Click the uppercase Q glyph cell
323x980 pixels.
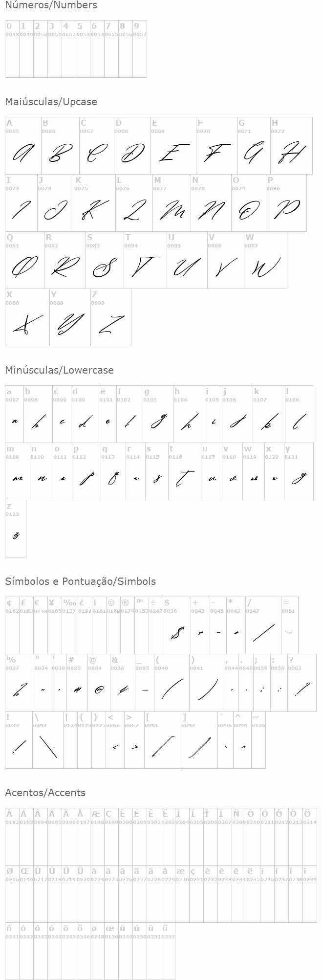[24, 260]
